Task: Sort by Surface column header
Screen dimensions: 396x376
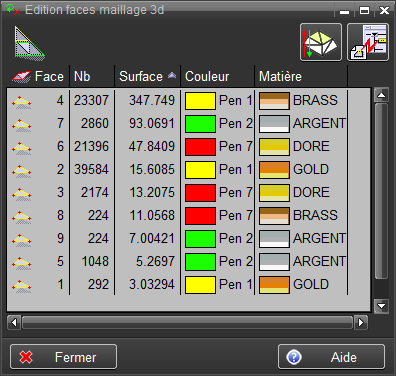Action: (x=147, y=76)
